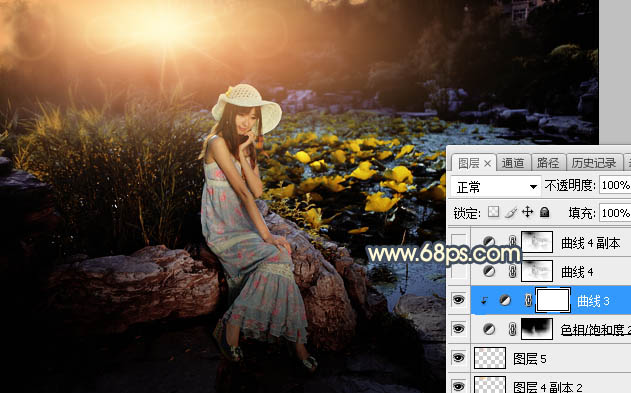This screenshot has height=393, width=631.
Task: Click the adjustment icon of 曲线 3 layer
Action: pyautogui.click(x=505, y=300)
